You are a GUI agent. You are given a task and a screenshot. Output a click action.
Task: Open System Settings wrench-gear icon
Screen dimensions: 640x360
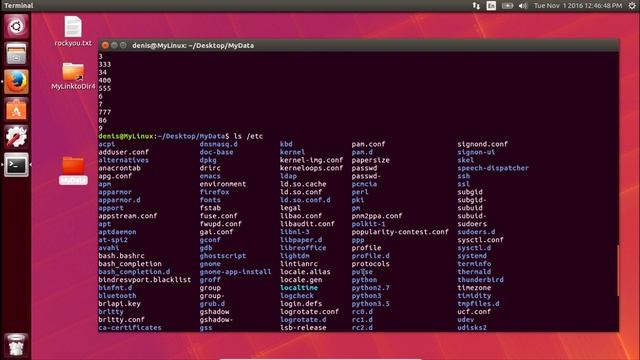pyautogui.click(x=16, y=137)
